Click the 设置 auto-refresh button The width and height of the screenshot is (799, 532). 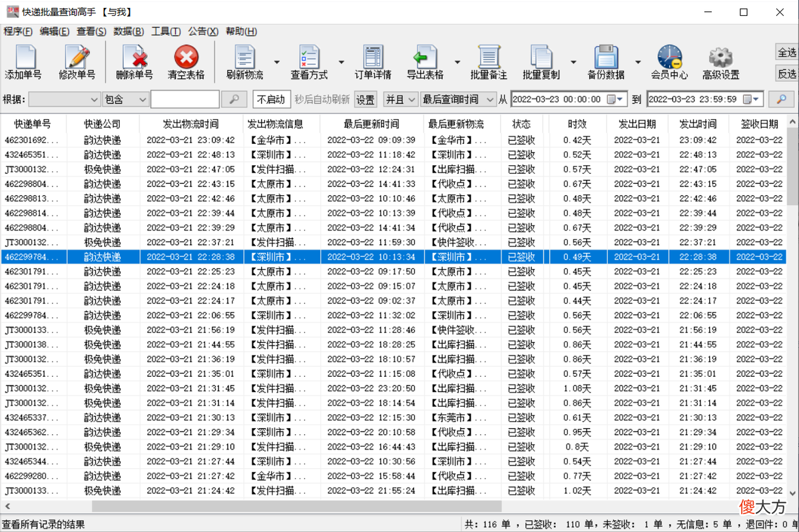point(365,99)
